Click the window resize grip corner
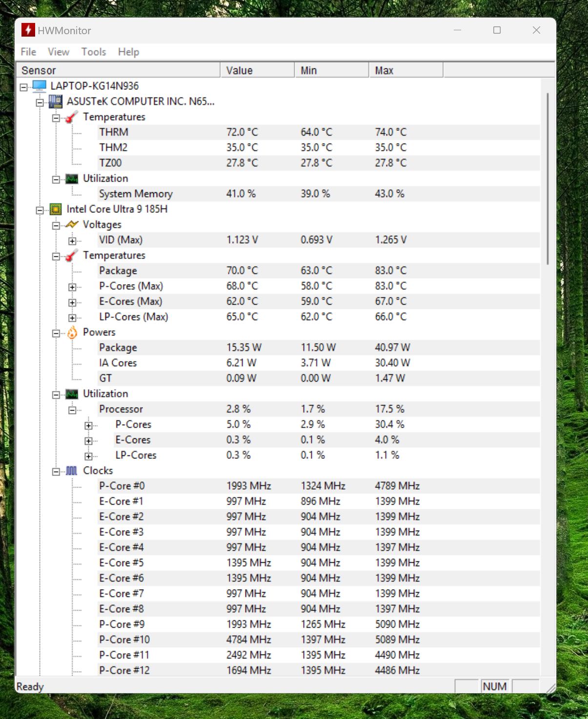 (551, 688)
